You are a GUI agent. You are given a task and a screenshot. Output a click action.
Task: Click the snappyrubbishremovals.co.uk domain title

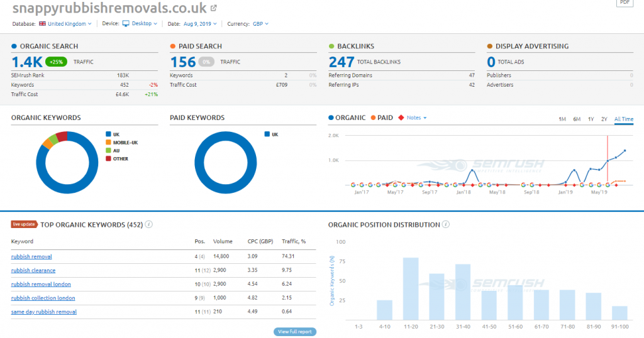point(109,8)
